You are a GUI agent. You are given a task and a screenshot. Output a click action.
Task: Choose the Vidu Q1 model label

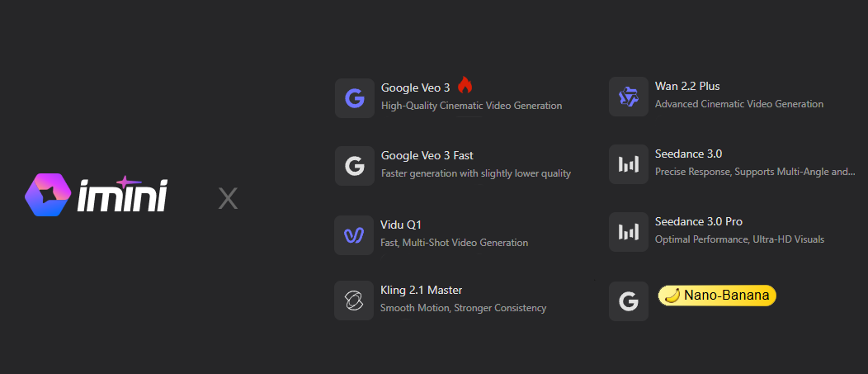tap(402, 225)
